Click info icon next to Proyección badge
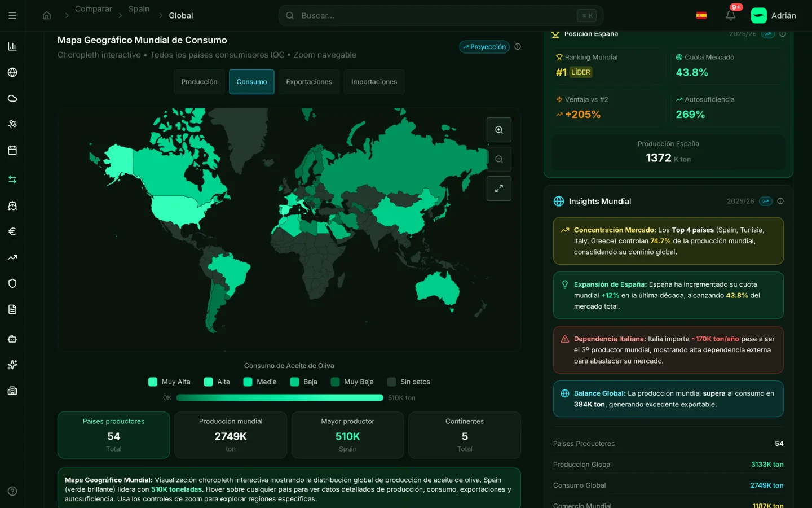Screen dimensions: 812x508 click(x=518, y=47)
